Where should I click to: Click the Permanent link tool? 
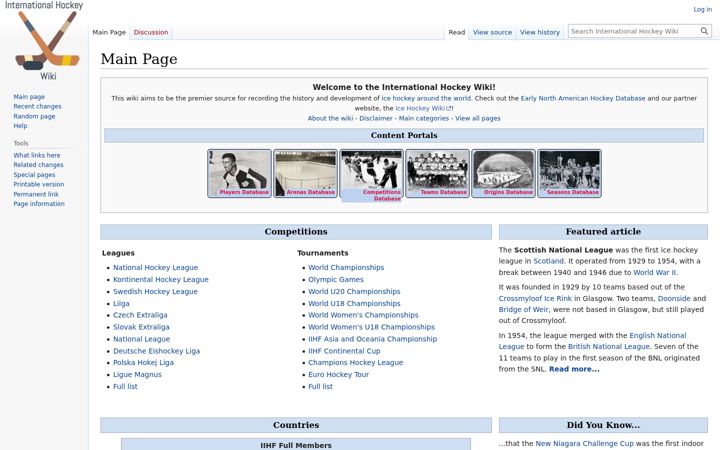(36, 194)
